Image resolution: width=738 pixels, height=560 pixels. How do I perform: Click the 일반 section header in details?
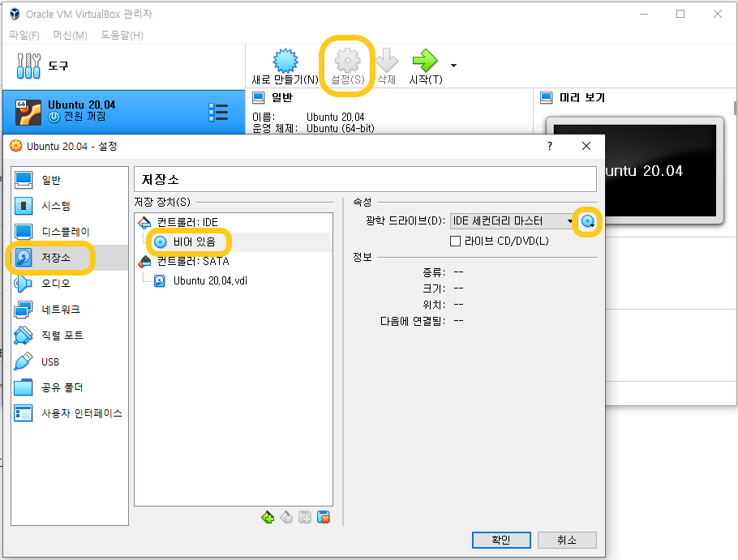(x=282, y=97)
